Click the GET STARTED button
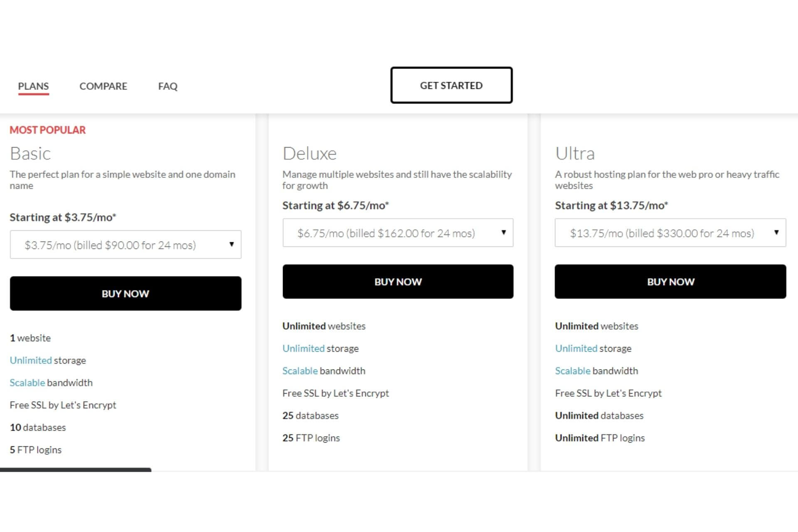The image size is (798, 532). click(451, 85)
